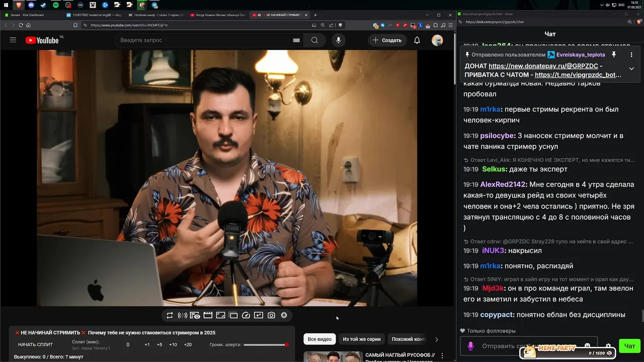
Task: Open Discord from the taskbar
Action: coord(31,5)
